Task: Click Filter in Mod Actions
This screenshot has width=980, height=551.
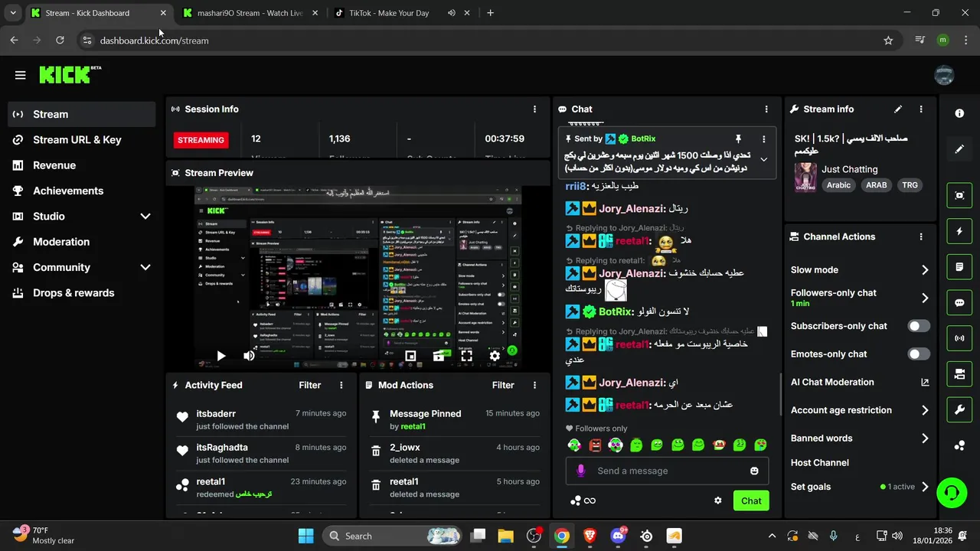Action: pos(503,386)
